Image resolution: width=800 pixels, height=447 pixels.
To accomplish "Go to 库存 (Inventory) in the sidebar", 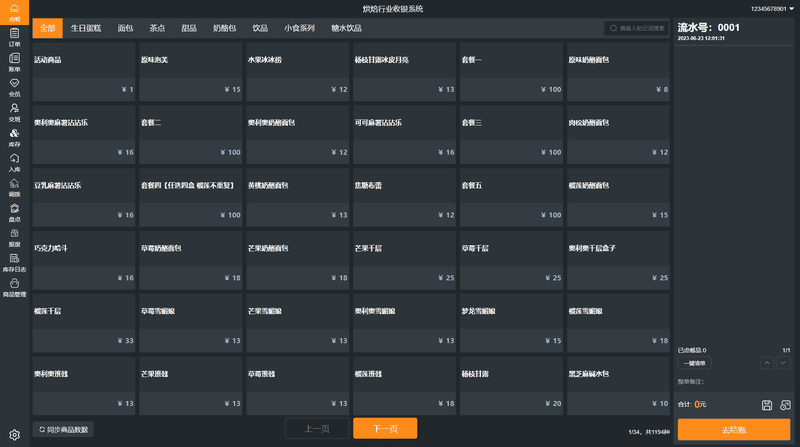I will [x=14, y=137].
